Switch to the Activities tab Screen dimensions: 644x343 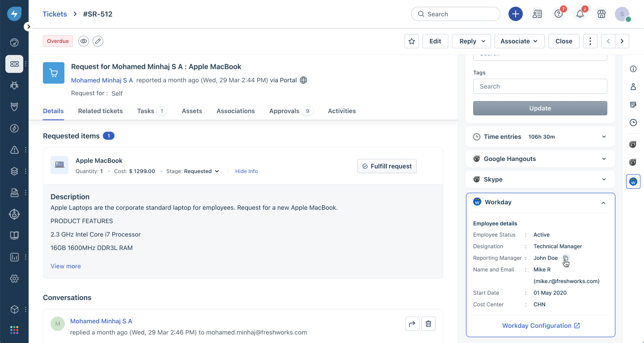pos(342,111)
